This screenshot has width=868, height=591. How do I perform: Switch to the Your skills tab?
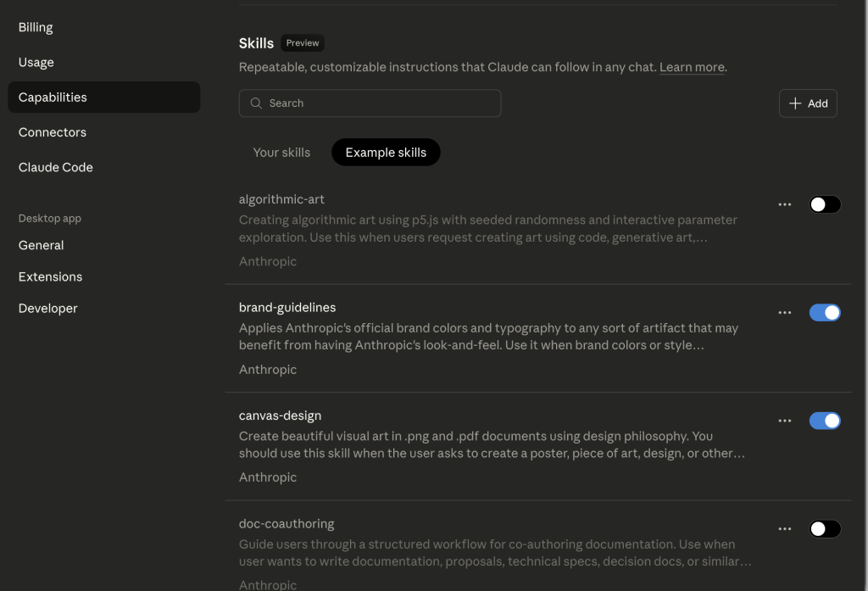(x=281, y=153)
